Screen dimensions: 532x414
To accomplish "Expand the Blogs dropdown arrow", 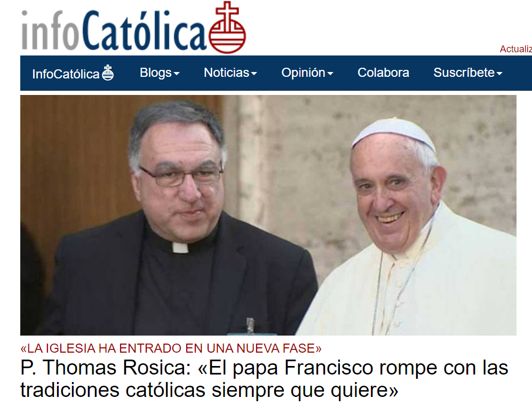I will pyautogui.click(x=177, y=73).
